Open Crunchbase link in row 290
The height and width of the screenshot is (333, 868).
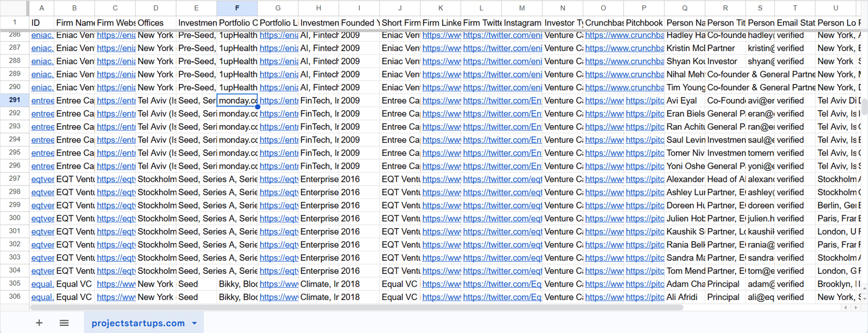(624, 87)
